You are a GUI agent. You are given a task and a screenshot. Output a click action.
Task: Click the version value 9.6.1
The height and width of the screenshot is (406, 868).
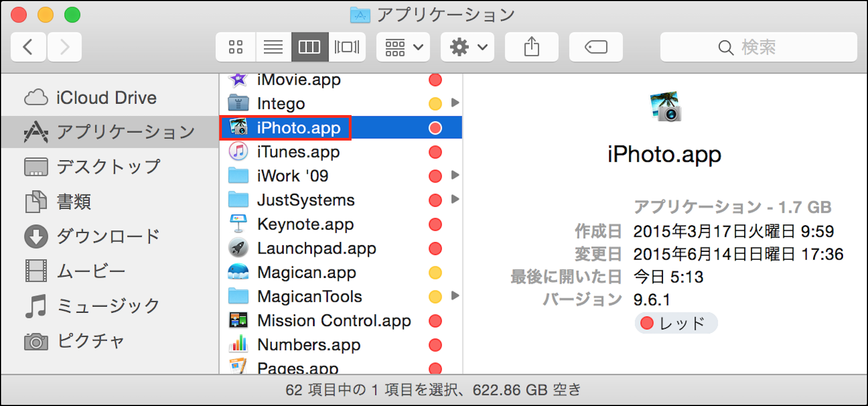click(652, 300)
